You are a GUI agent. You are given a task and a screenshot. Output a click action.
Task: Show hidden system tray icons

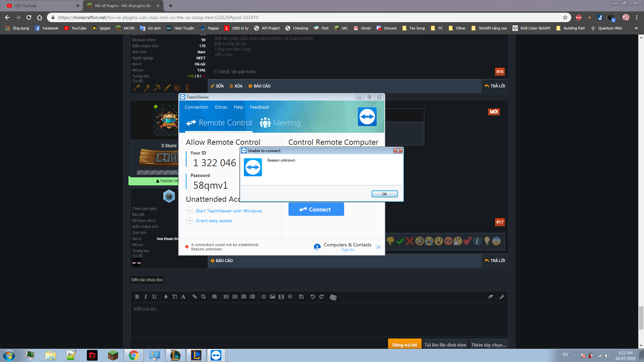[575, 355]
